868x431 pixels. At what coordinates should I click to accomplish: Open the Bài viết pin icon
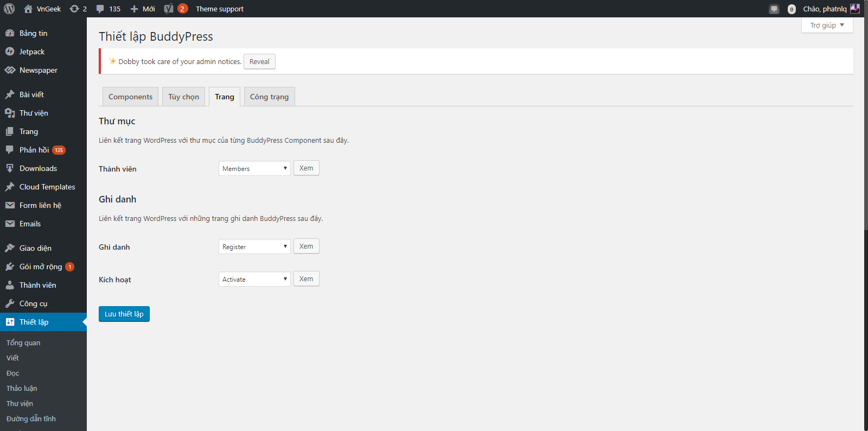10,94
